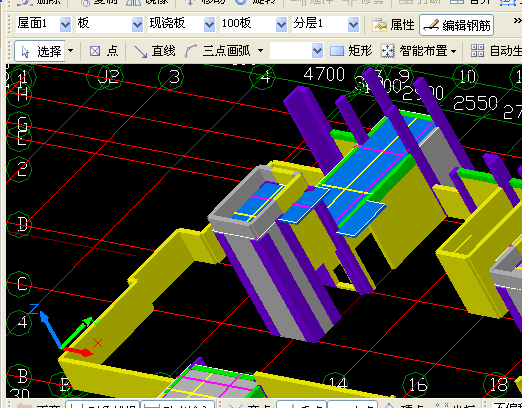Expand the 智能布置 dropdown arrow
522x408 pixels.
tap(453, 51)
